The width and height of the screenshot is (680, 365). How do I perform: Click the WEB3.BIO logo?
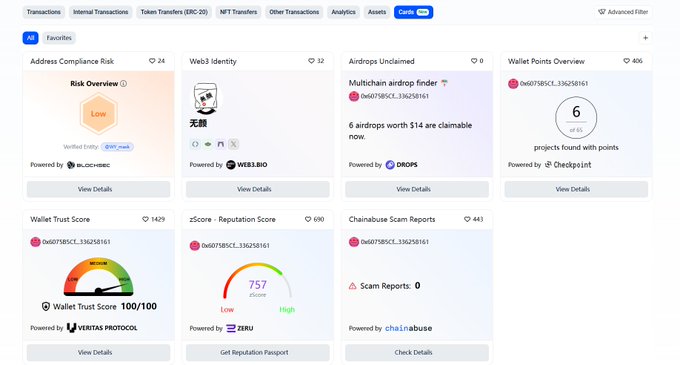tap(247, 165)
